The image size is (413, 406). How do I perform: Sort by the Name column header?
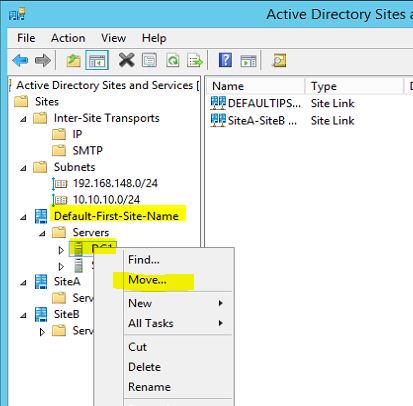(256, 86)
